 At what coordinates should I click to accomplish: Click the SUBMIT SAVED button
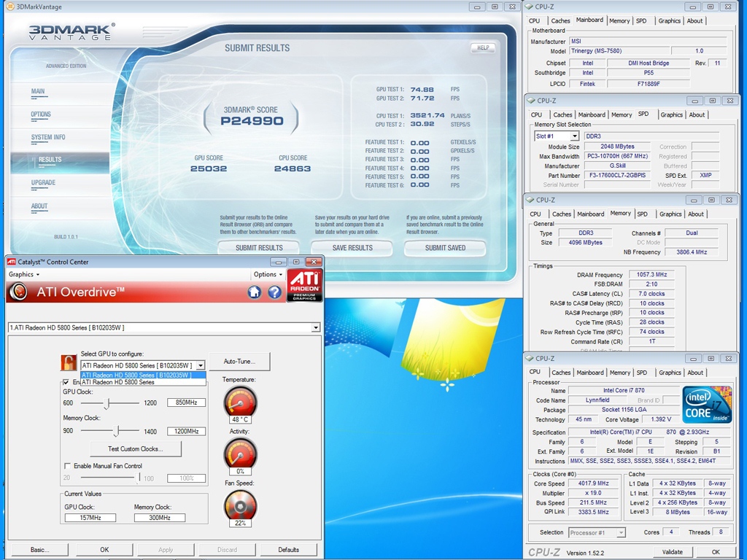tap(445, 248)
